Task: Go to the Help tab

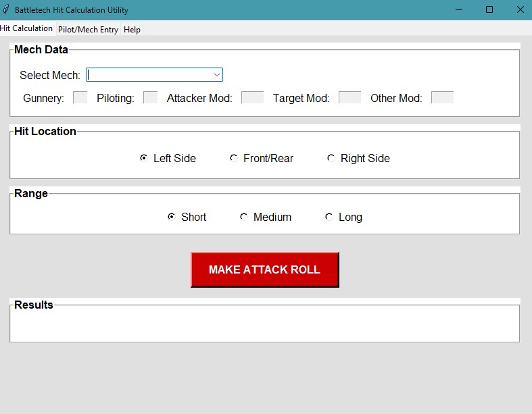Action: tap(132, 30)
